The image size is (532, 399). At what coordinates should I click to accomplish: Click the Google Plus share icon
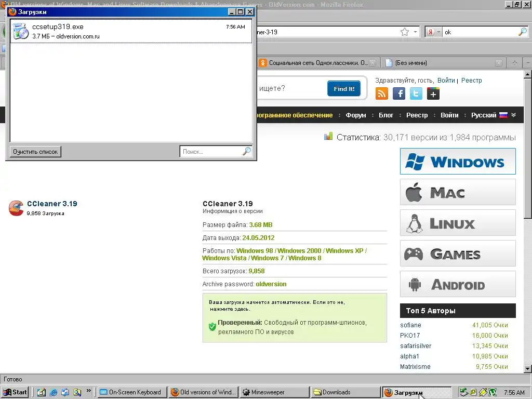[x=433, y=94]
